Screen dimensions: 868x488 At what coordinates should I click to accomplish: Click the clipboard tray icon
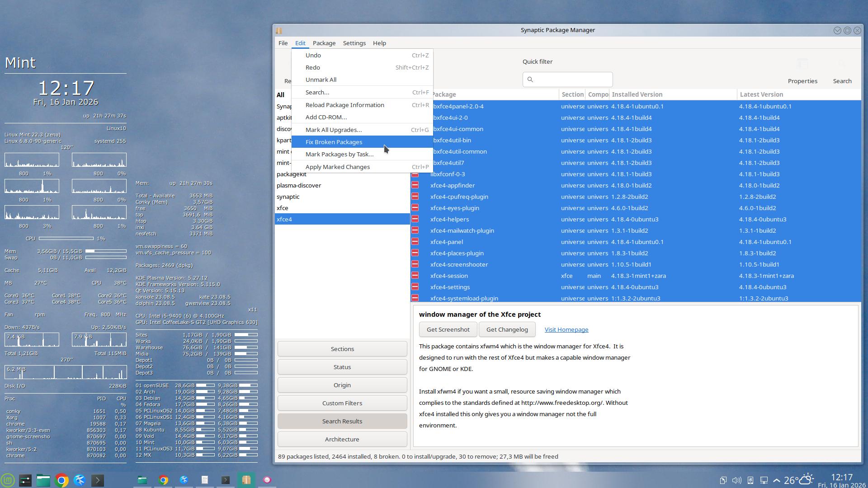pos(723,480)
